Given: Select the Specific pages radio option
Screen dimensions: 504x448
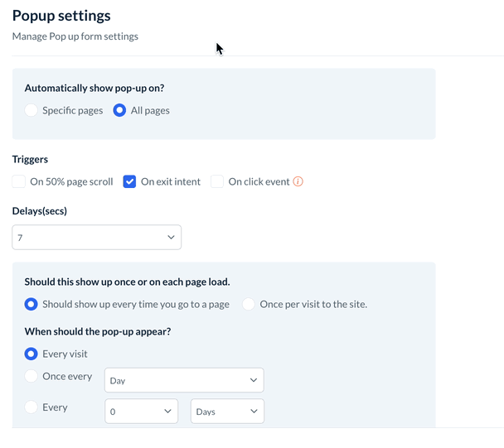Looking at the screenshot, I should (x=31, y=110).
